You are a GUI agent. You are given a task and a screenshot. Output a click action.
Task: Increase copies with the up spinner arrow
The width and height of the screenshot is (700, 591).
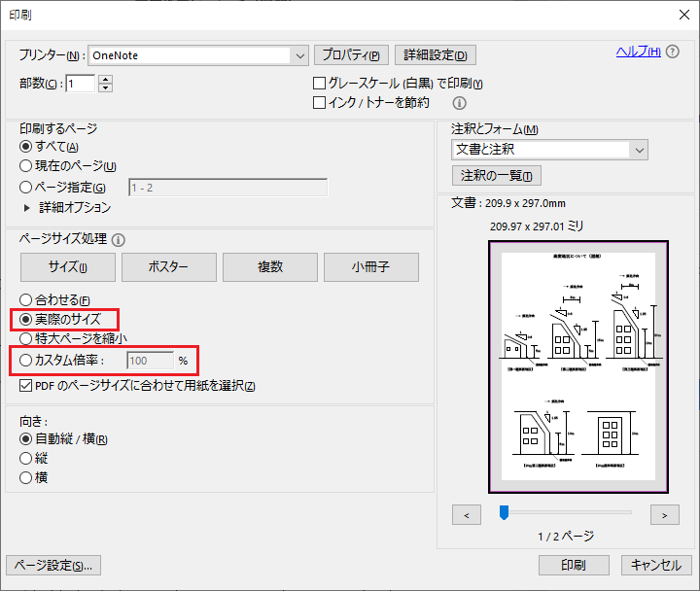pos(105,79)
